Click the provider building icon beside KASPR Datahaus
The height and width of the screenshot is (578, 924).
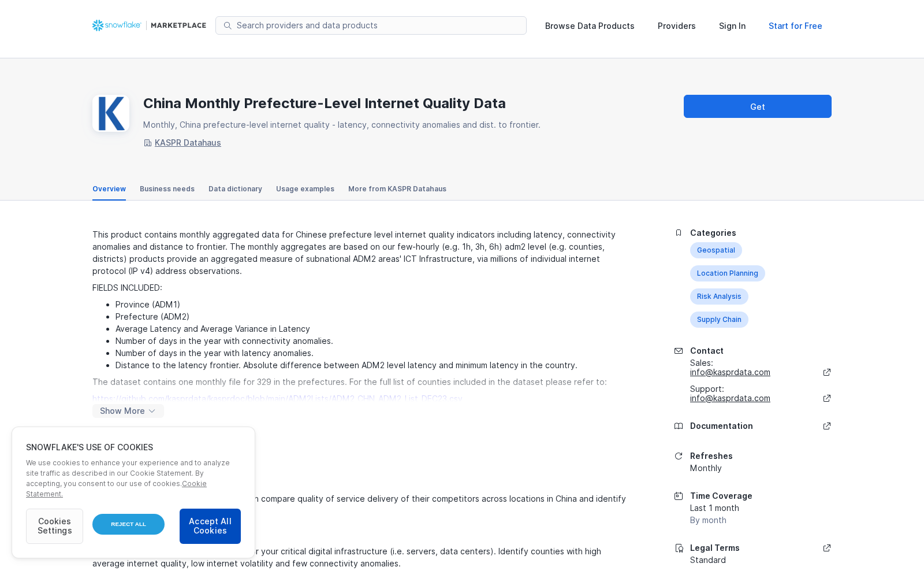148,143
